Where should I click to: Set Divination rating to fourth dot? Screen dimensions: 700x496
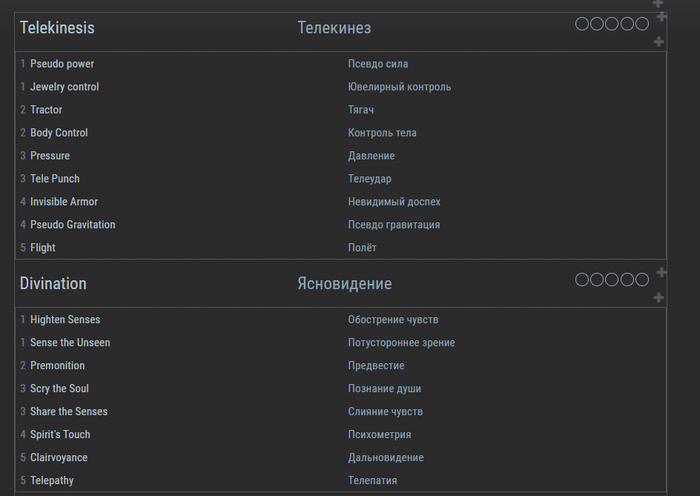[627, 280]
